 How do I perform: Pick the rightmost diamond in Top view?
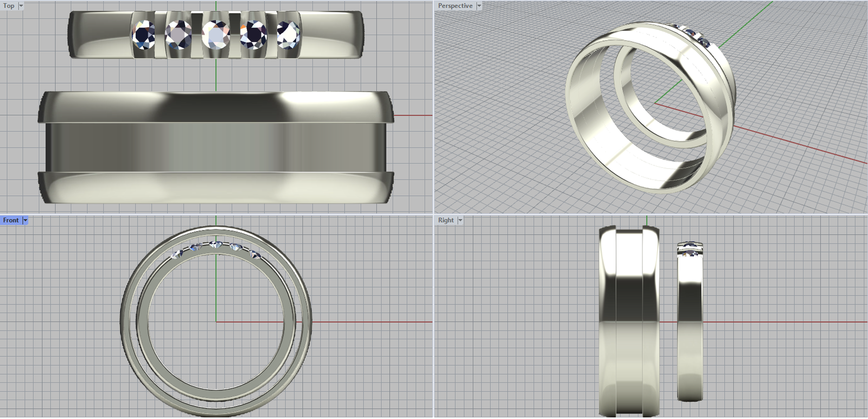click(288, 34)
